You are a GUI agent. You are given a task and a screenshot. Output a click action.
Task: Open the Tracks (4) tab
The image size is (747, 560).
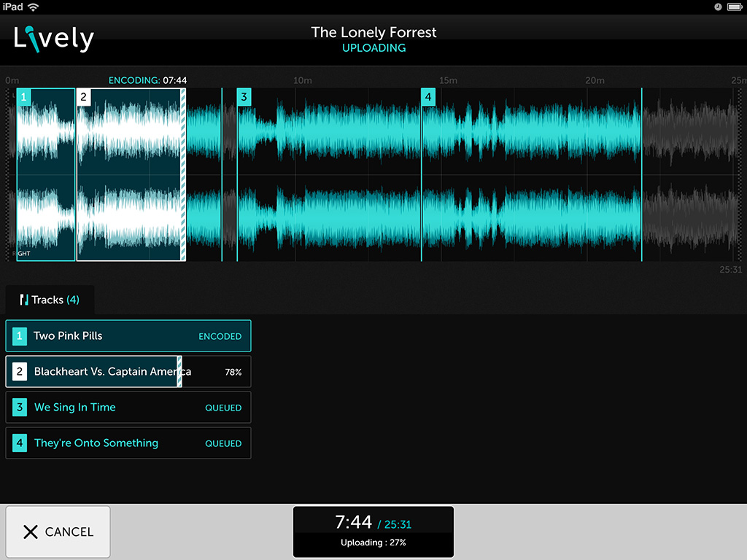tap(50, 300)
